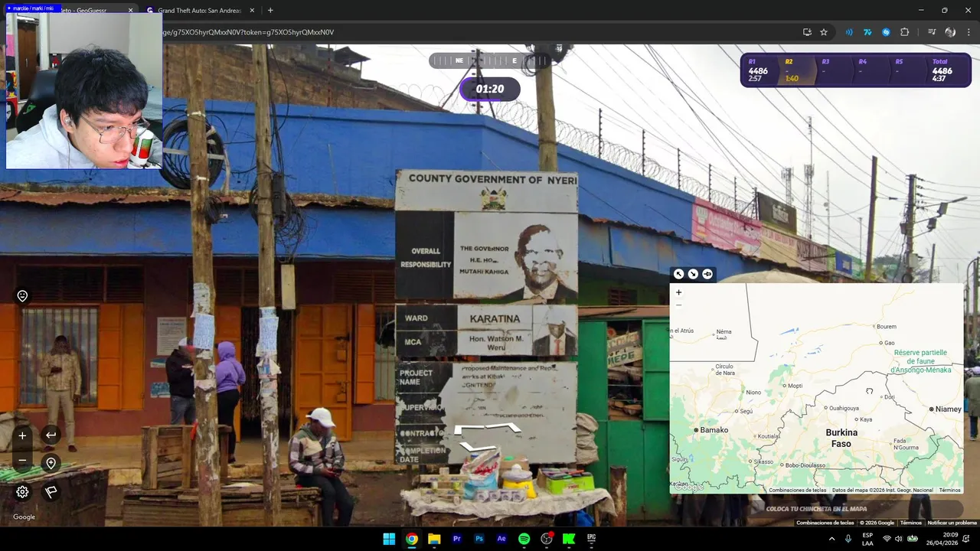Pin the guess map size
This screenshot has width=980, height=551.
point(707,274)
